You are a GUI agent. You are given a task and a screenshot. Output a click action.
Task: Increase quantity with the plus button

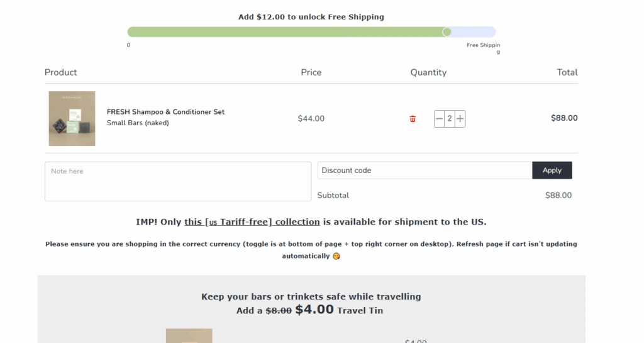460,118
